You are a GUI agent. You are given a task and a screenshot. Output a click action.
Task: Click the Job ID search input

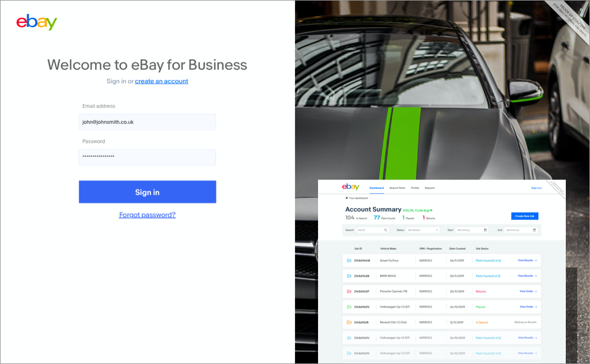click(x=372, y=230)
